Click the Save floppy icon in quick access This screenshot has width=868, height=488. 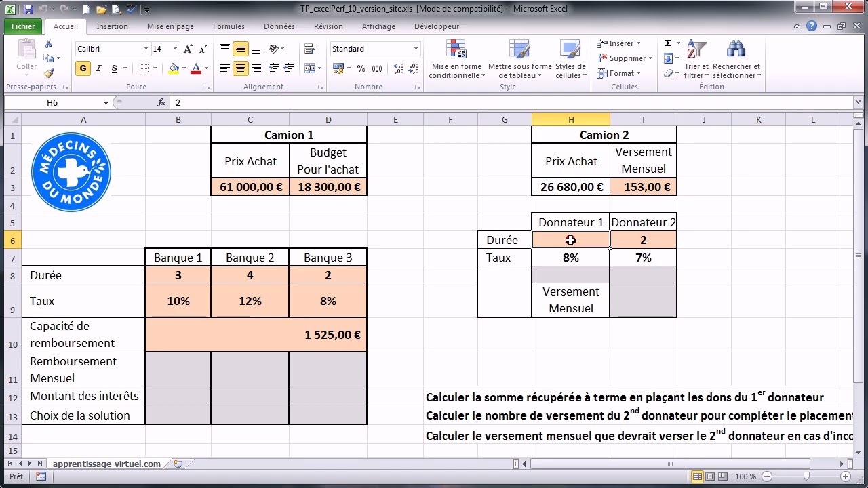[x=28, y=9]
